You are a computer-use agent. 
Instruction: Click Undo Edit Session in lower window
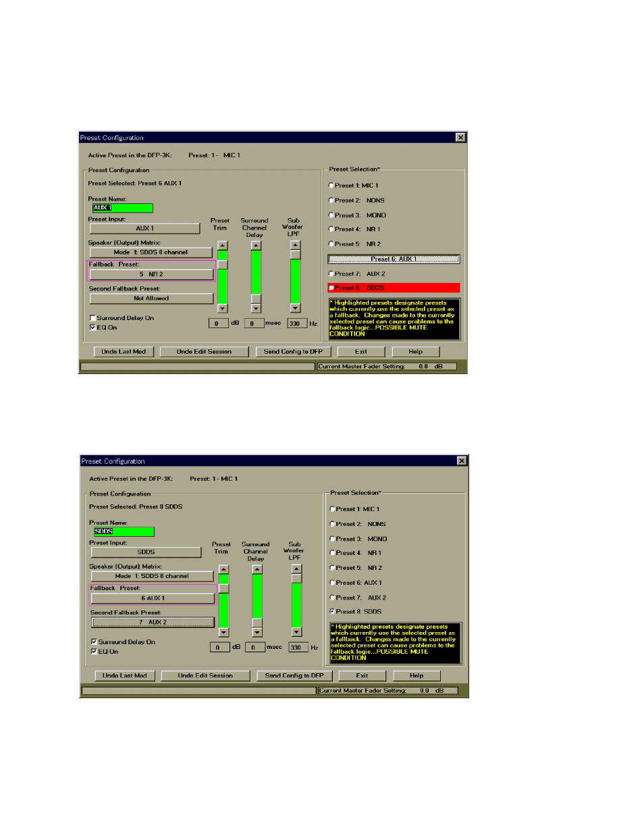pyautogui.click(x=205, y=676)
